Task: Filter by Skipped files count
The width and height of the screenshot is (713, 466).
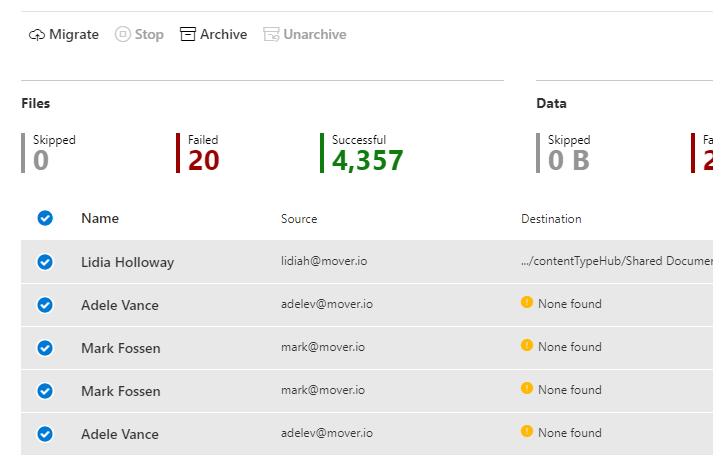Action: pos(41,160)
